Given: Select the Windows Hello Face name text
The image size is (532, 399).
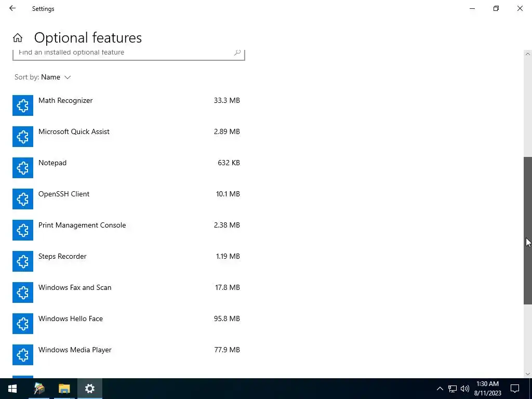Looking at the screenshot, I should click(x=71, y=318).
